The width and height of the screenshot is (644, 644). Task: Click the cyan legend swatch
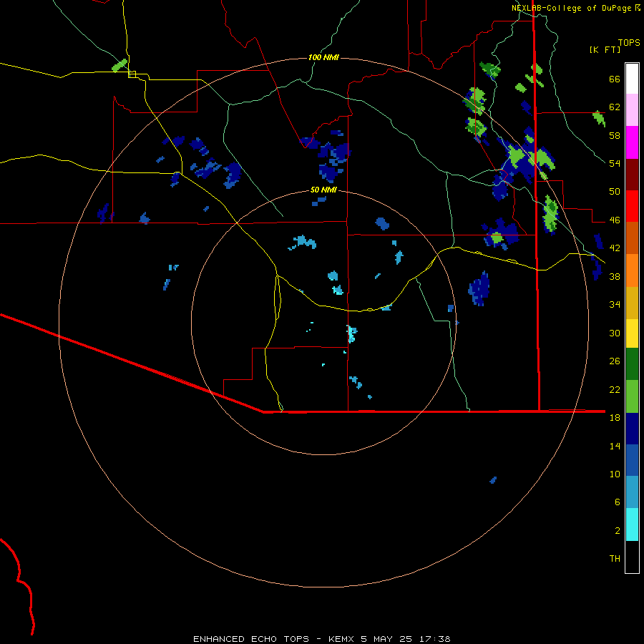[632, 525]
